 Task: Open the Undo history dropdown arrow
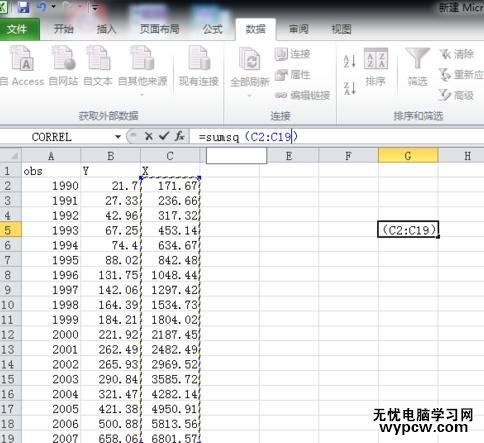53,7
